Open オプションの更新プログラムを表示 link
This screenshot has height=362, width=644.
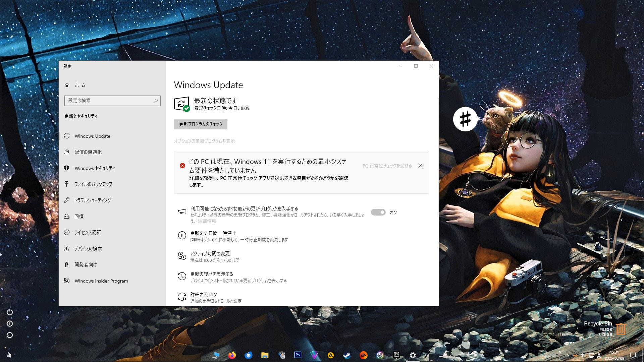(x=204, y=141)
